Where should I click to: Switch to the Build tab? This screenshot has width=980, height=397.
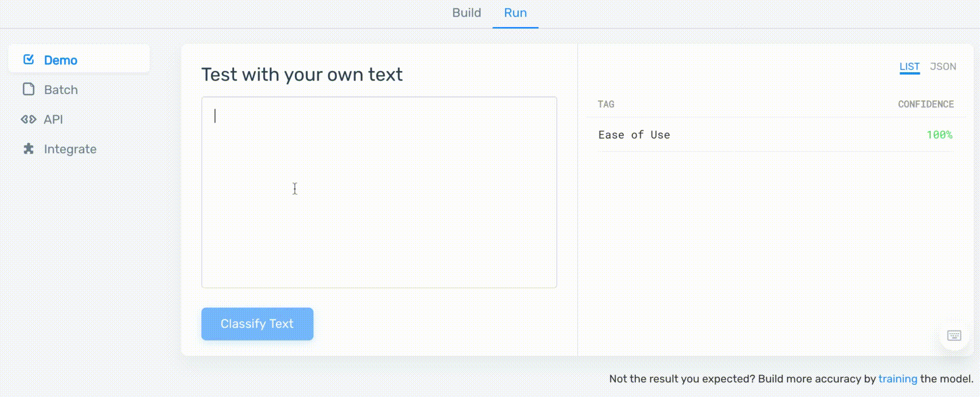click(467, 13)
